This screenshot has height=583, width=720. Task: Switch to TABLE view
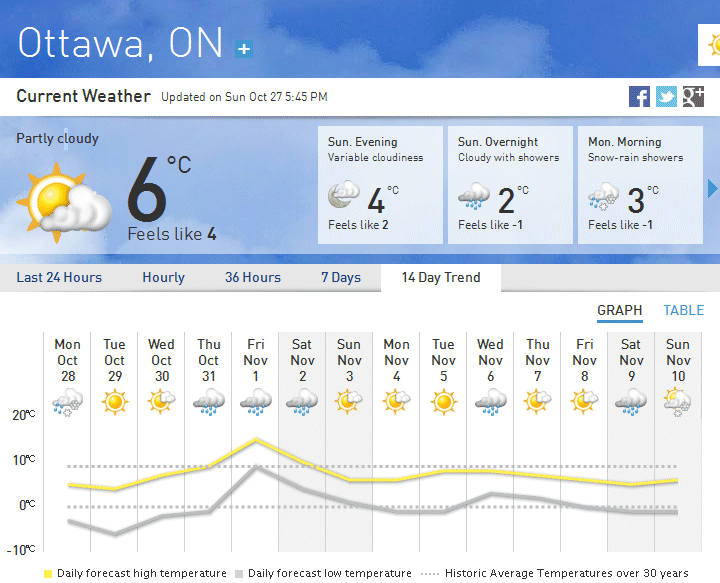coord(684,310)
